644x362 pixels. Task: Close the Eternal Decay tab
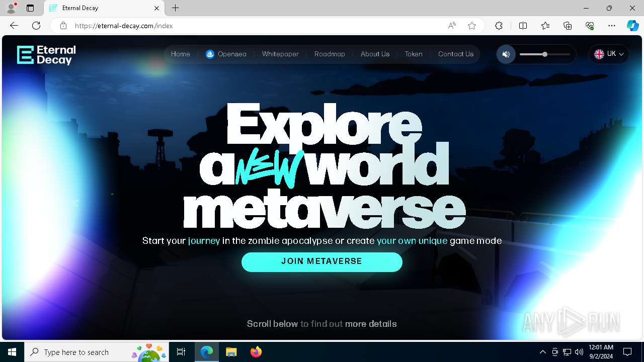pos(156,8)
